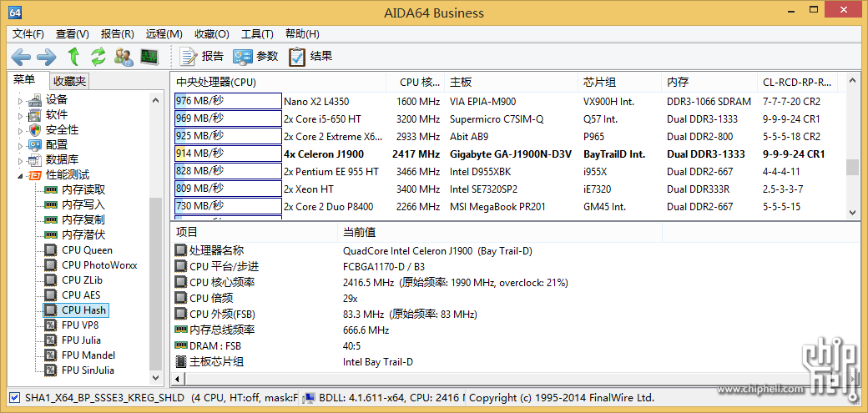
Task: Expand the 设备 tree node
Action: pos(21,101)
